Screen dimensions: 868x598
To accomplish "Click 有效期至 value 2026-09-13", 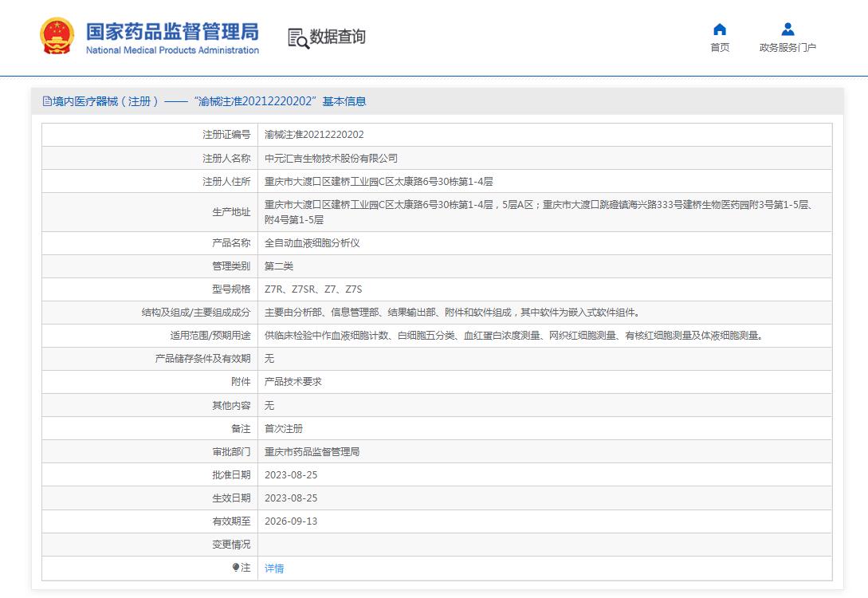I will point(291,521).
